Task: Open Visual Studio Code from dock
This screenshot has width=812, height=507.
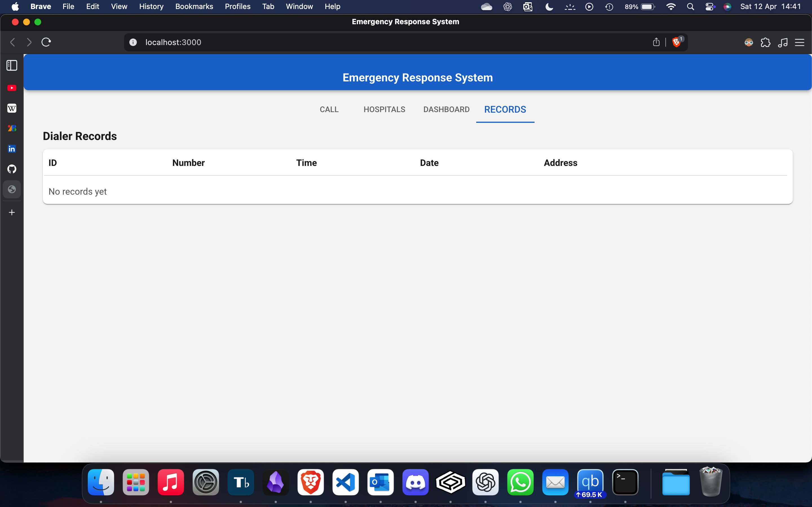Action: [x=345, y=482]
